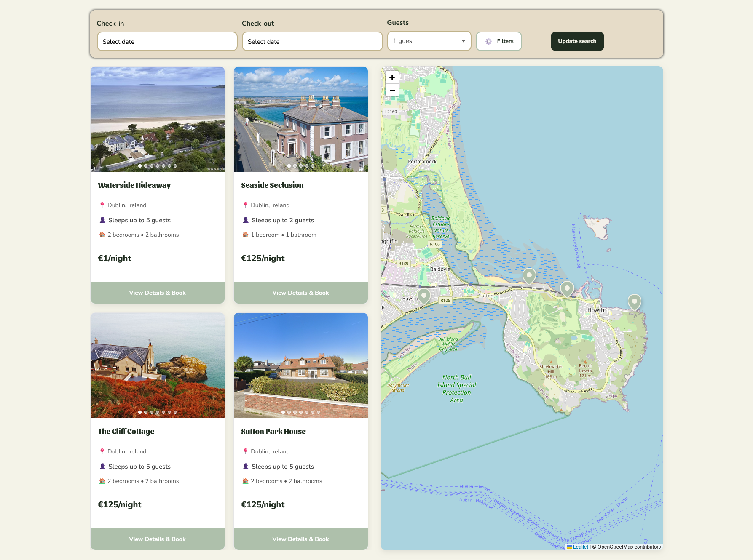This screenshot has width=753, height=560.
Task: Select the first carousel dot on Sutton Park House
Action: (x=283, y=412)
